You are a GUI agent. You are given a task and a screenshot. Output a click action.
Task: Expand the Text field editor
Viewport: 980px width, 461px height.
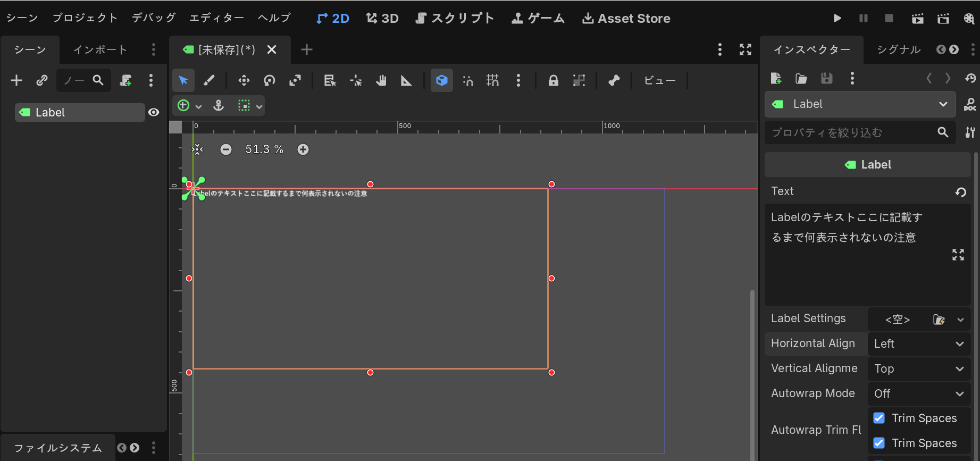tap(958, 255)
